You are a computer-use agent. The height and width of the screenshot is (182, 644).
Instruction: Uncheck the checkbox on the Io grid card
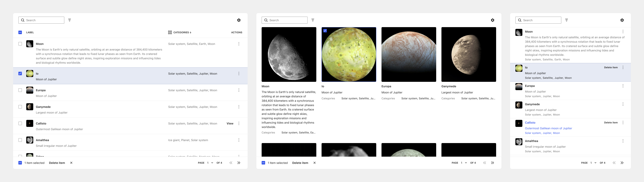(325, 31)
